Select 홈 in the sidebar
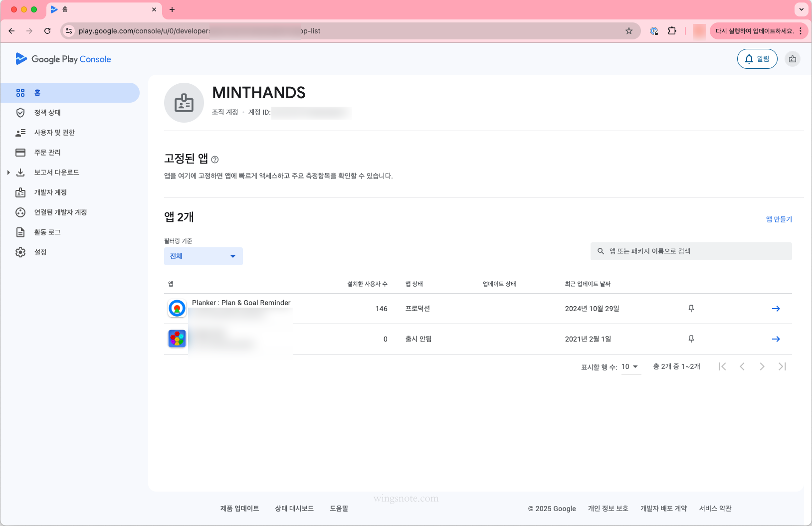The height and width of the screenshot is (526, 812). [x=70, y=93]
